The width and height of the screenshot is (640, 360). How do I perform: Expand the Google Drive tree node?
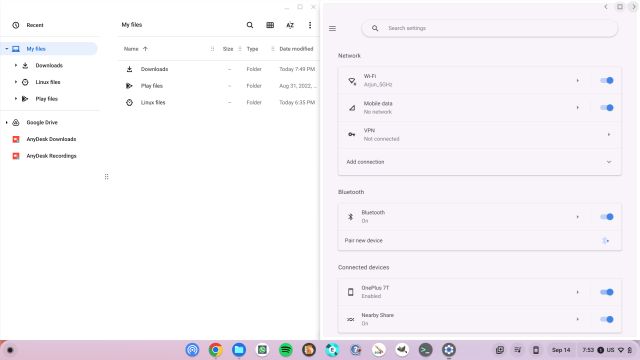[7, 122]
